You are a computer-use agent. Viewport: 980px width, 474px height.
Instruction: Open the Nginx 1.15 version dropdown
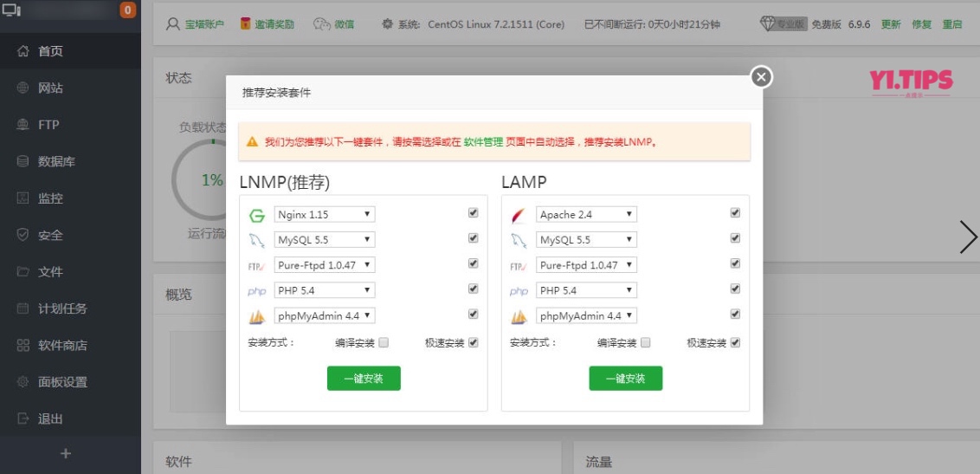click(x=325, y=215)
